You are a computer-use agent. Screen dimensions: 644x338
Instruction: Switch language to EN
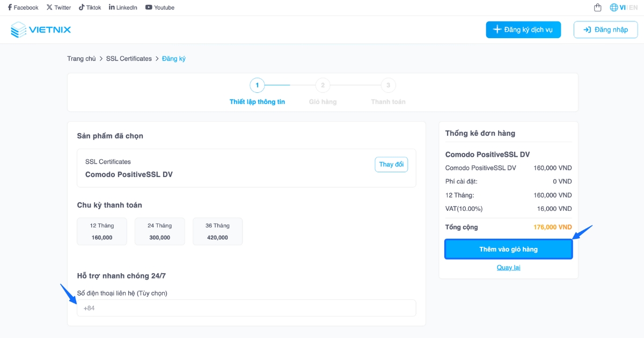[x=633, y=8]
